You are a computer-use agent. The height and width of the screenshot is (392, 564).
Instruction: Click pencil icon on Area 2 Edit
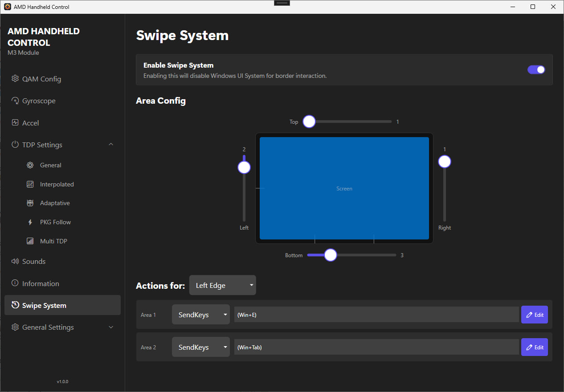[x=529, y=347]
